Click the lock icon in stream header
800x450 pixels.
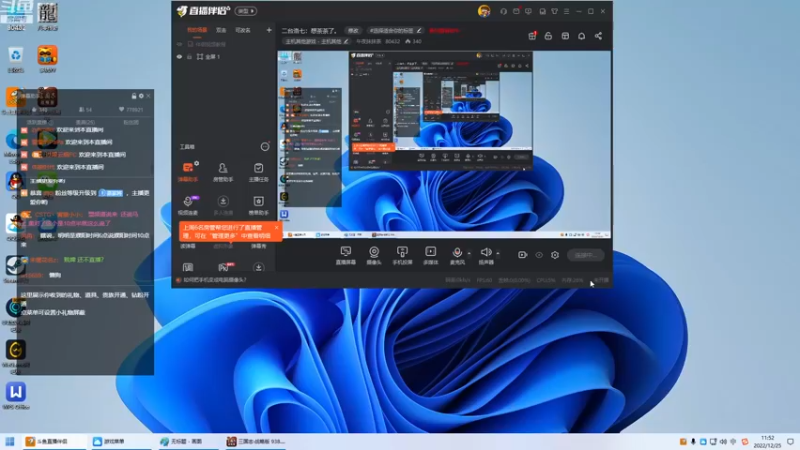pyautogui.click(x=548, y=36)
